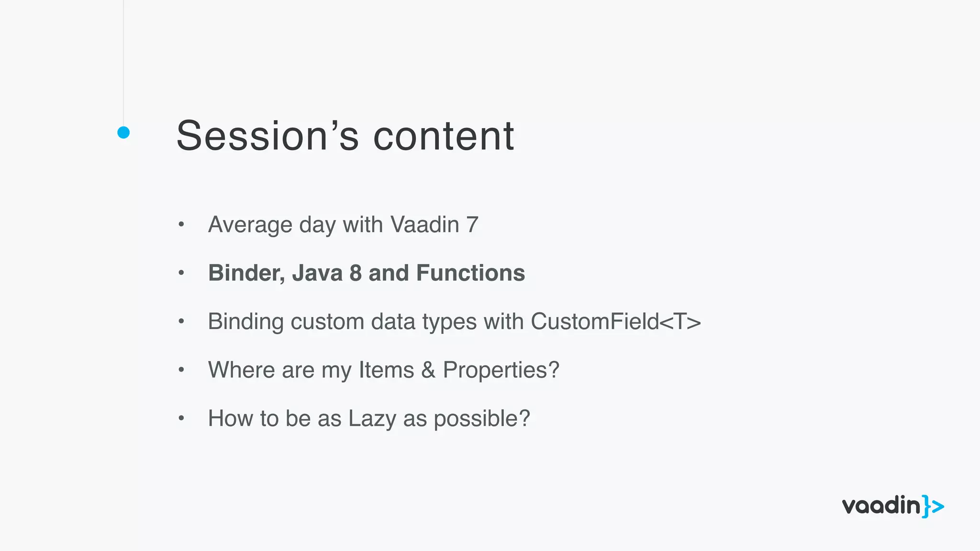Click the word Functions in bold text
980x551 pixels.
(x=470, y=273)
